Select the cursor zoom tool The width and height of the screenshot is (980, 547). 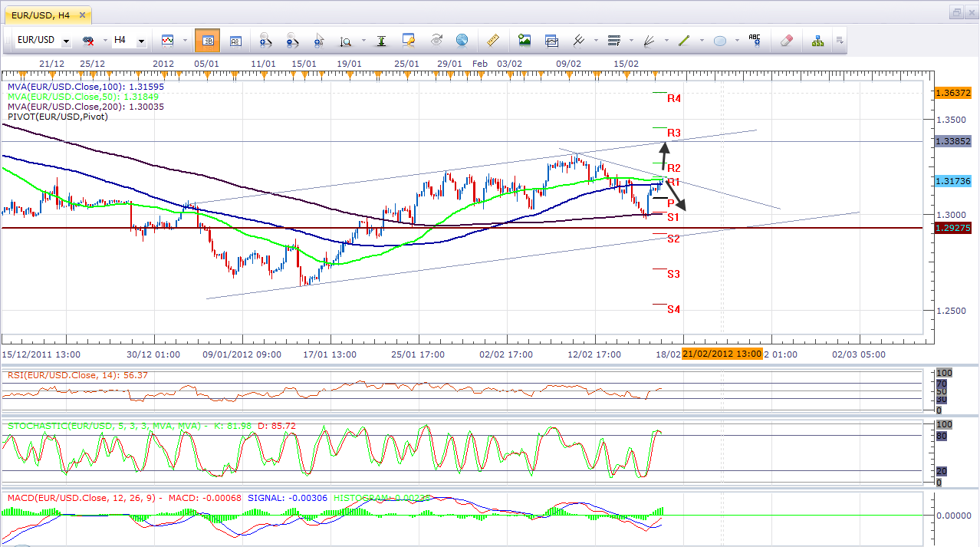pos(319,41)
